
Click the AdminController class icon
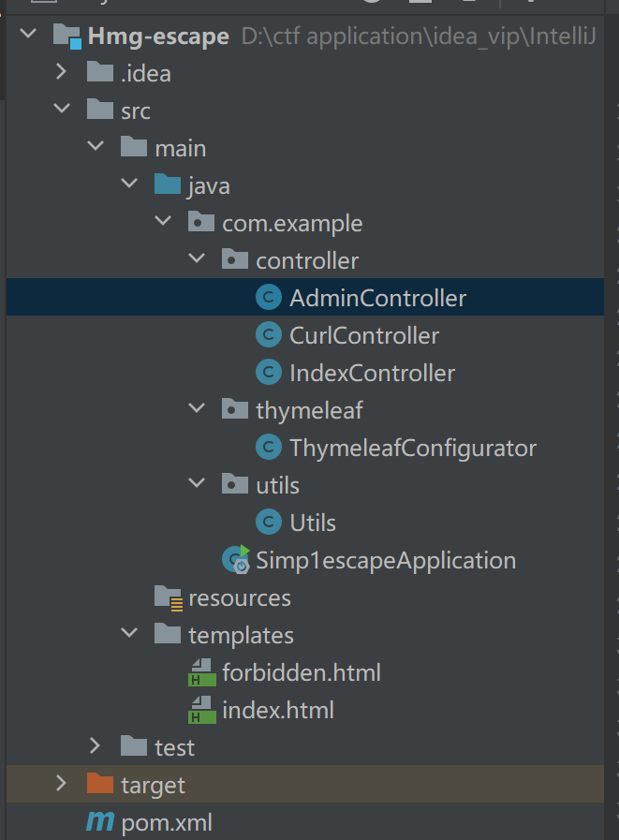click(x=269, y=298)
